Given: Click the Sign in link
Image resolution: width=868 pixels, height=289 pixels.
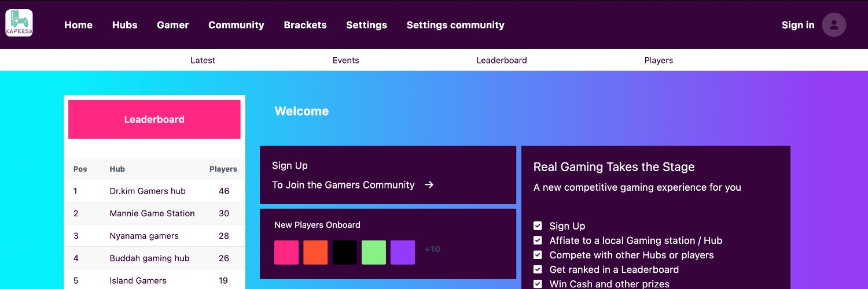Looking at the screenshot, I should (x=798, y=25).
